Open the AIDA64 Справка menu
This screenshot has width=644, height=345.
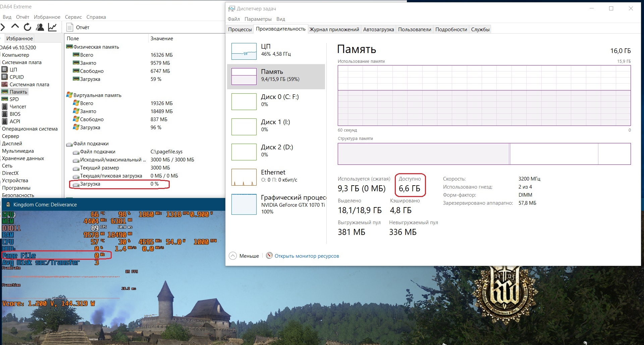[96, 17]
